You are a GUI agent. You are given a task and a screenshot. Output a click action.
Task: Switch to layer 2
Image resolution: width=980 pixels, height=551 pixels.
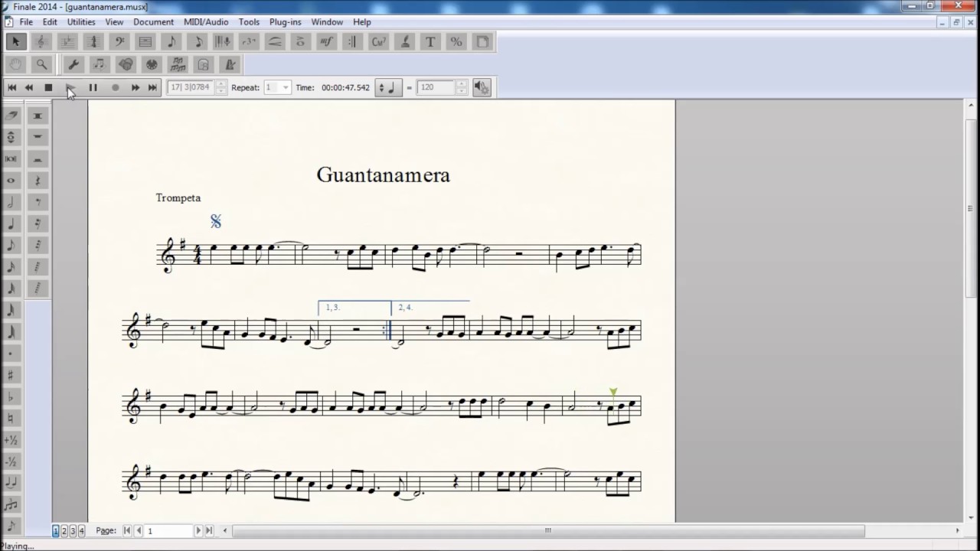pos(64,530)
